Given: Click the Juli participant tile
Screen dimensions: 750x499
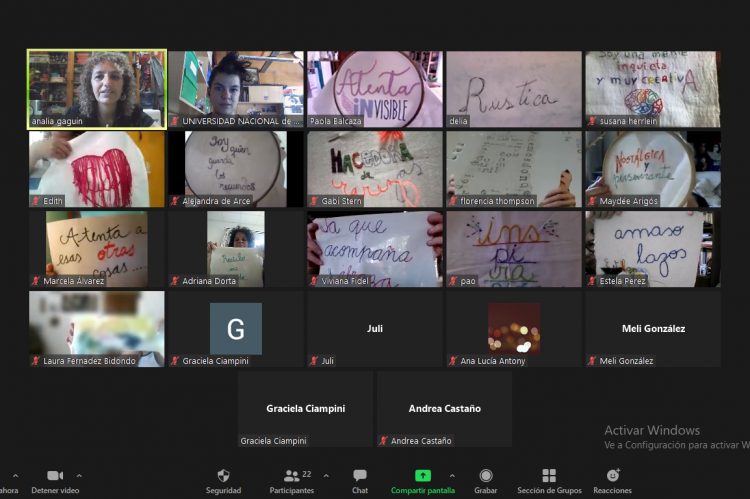Looking at the screenshot, I should 375,328.
